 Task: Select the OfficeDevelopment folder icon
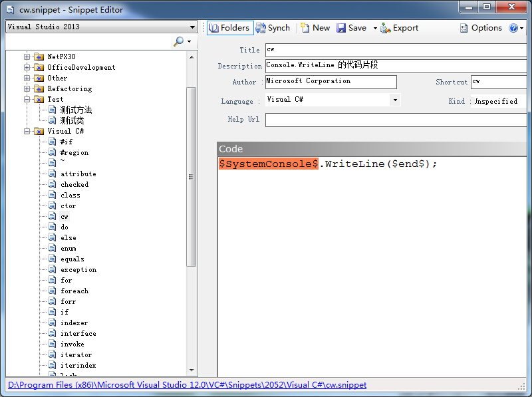tap(39, 68)
